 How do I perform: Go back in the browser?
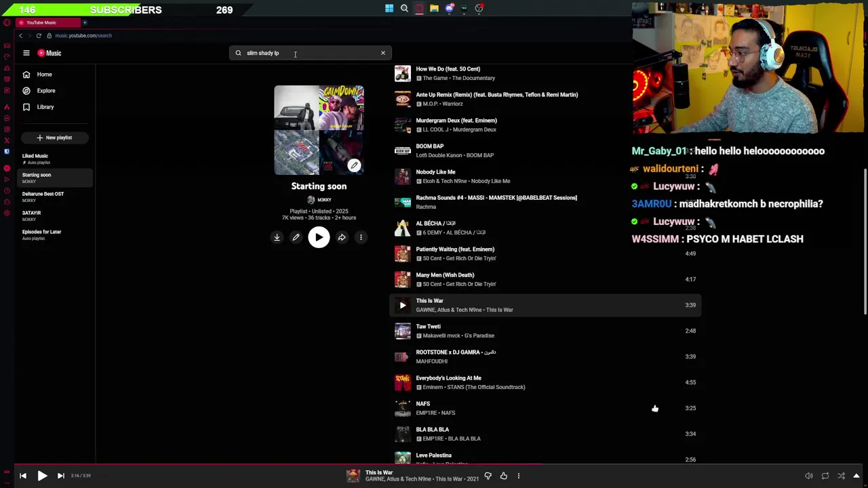click(20, 35)
